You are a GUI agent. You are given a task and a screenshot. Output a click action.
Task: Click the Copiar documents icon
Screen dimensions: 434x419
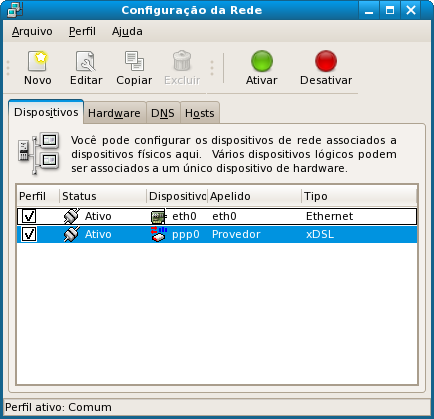134,61
